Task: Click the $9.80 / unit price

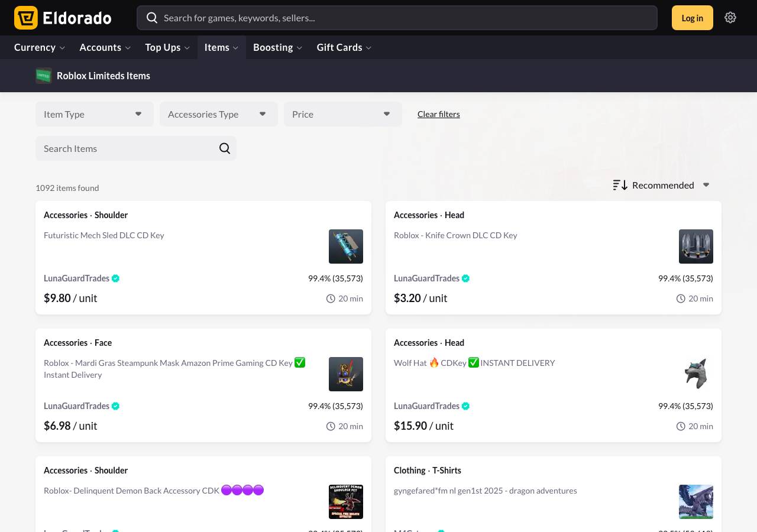Action: (70, 299)
